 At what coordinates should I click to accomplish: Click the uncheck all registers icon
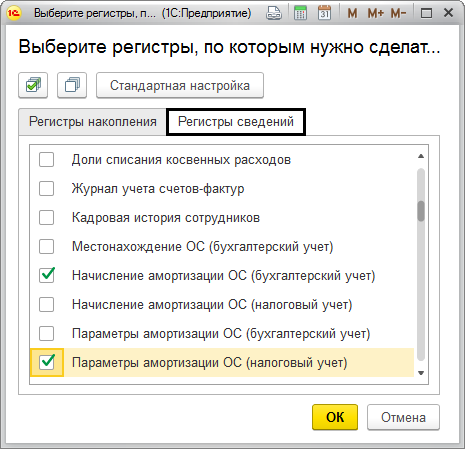(x=72, y=85)
